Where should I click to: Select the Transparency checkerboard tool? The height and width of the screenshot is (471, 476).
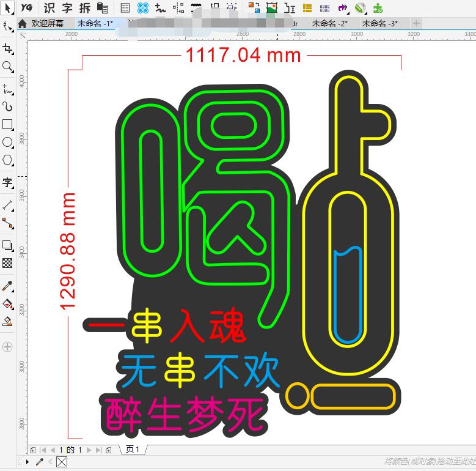click(x=7, y=263)
